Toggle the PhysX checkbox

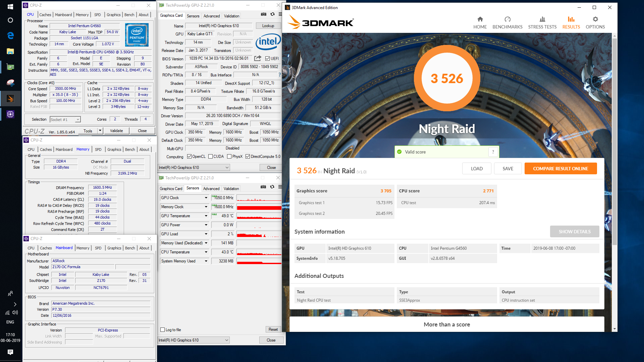229,157
